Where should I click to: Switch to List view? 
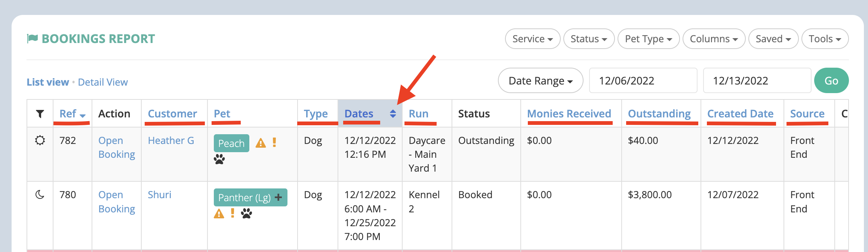48,82
